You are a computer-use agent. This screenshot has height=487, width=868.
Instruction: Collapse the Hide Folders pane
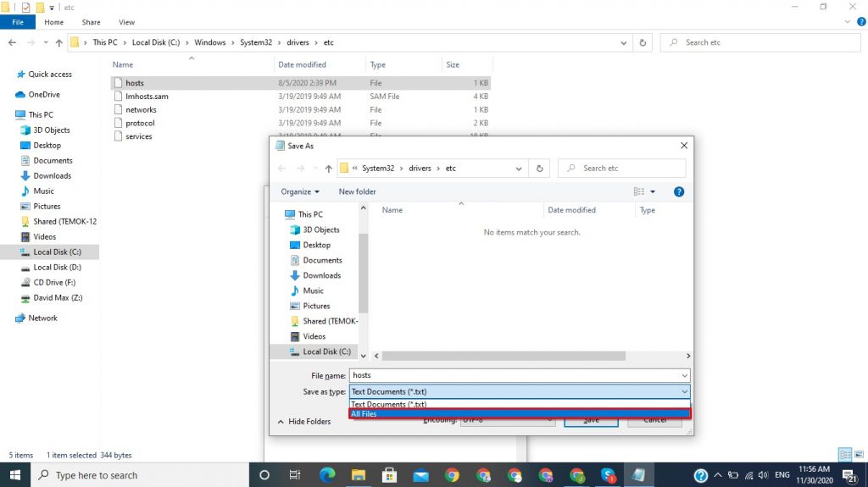[x=303, y=422]
